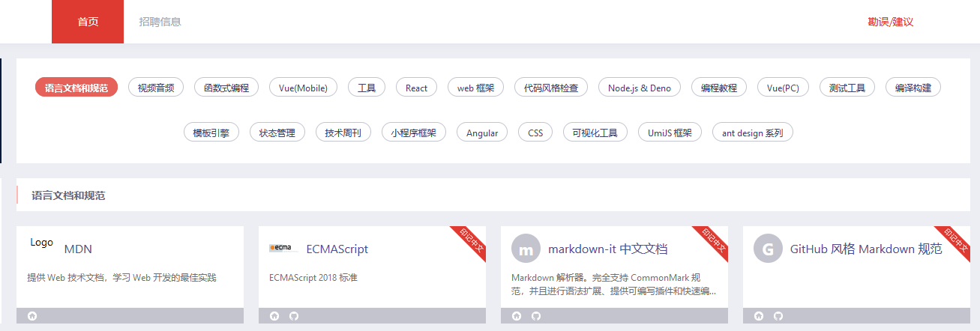Select the Angular category tag

482,133
